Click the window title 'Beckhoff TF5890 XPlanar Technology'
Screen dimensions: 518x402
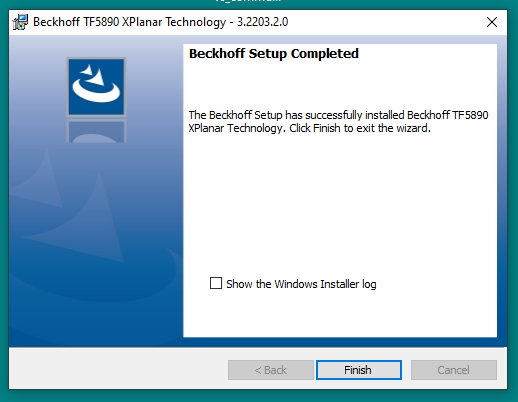pyautogui.click(x=130, y=22)
